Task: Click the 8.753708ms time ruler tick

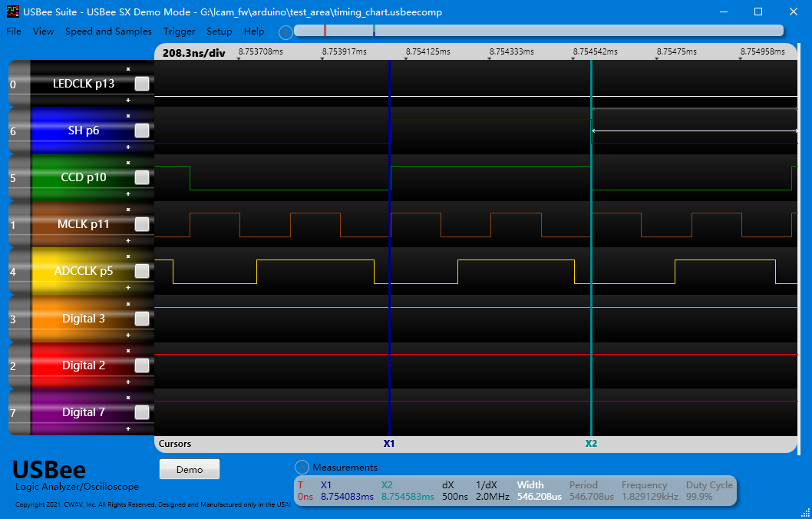Action: (x=260, y=51)
